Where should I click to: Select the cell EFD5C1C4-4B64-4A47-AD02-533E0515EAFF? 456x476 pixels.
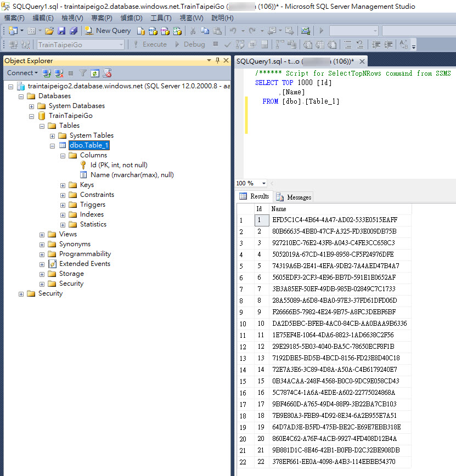coord(340,220)
